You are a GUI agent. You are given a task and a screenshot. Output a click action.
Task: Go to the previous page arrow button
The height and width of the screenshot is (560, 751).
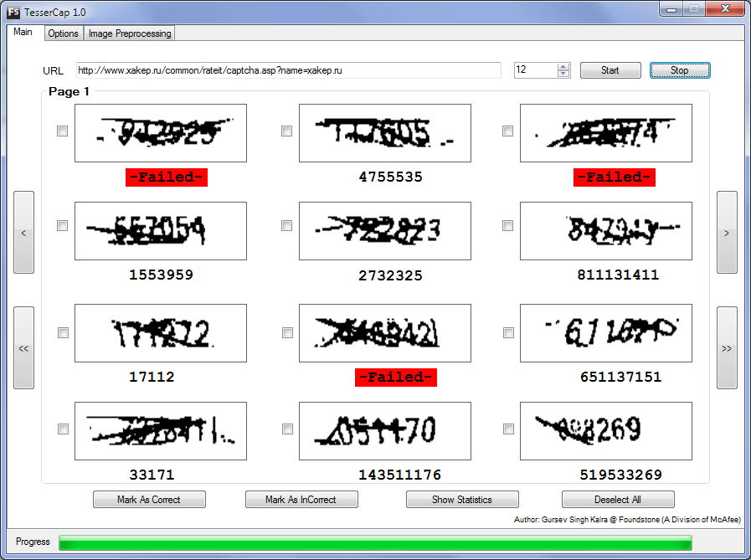click(x=23, y=233)
